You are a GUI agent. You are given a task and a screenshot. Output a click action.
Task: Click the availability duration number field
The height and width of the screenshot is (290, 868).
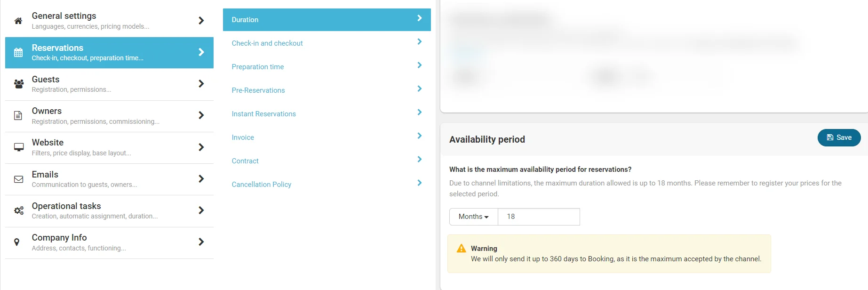[x=539, y=217]
